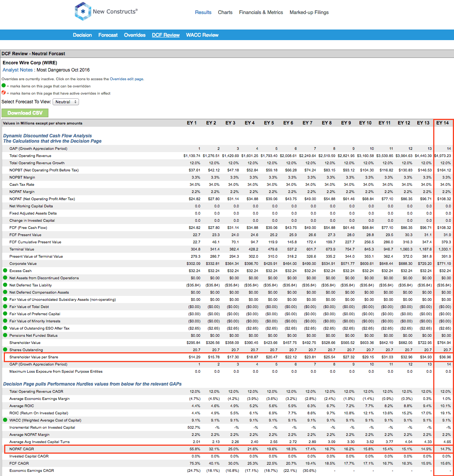Click the Economic Earnings CAGR row label
The image size is (454, 476).
(32, 471)
